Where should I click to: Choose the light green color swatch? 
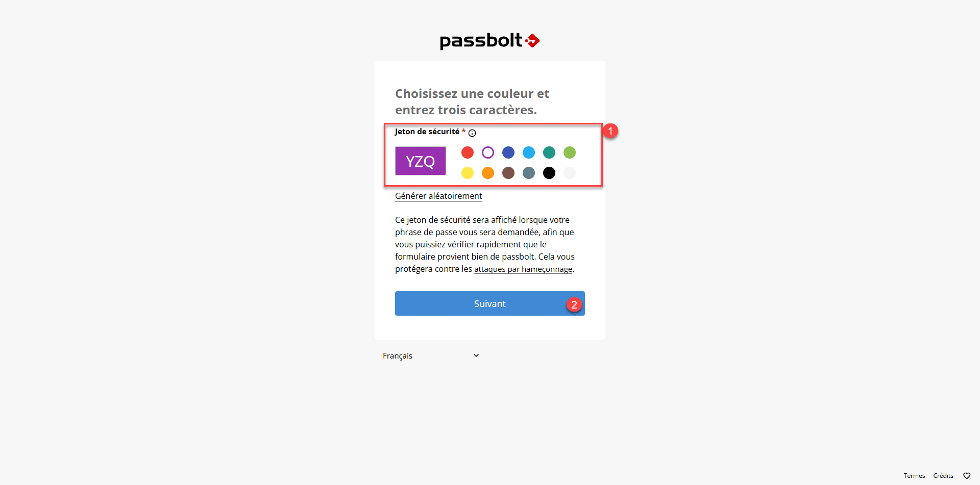pyautogui.click(x=570, y=152)
